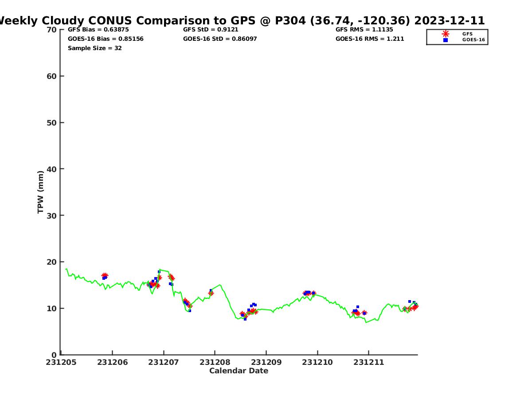This screenshot has width=532, height=399.
Task: Click the x-axis date label 231207
Action: click(x=164, y=362)
